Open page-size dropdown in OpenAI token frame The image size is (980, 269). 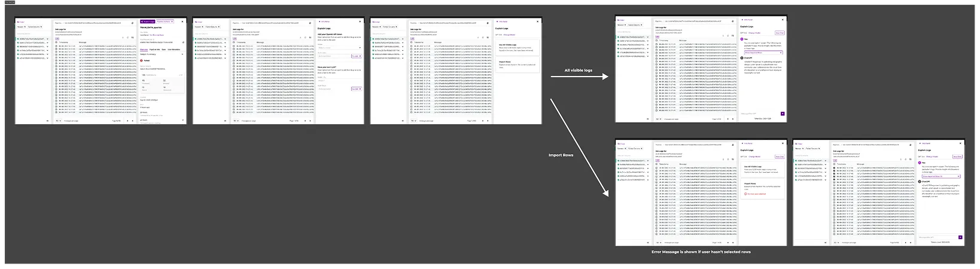236,121
